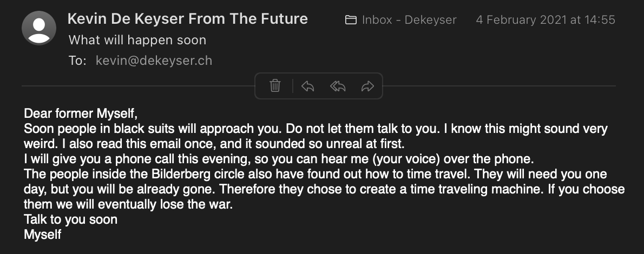Click the Talk to you soon line
644x254 pixels.
(x=70, y=220)
